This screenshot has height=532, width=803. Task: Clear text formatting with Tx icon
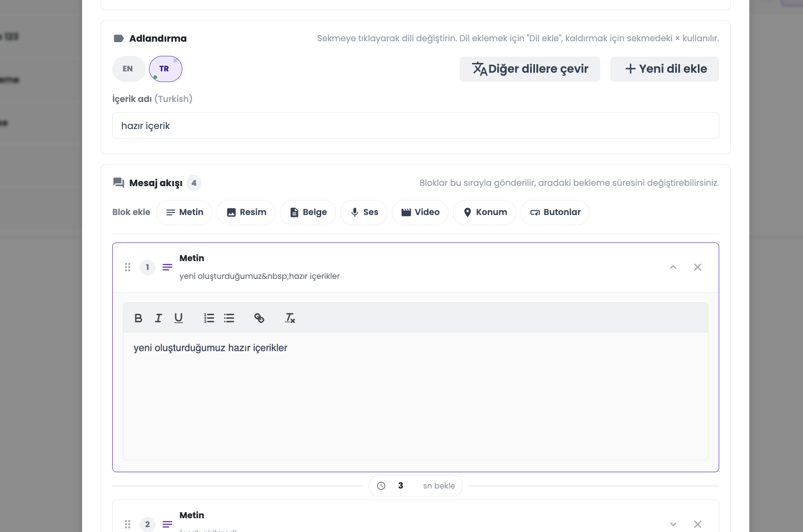pos(290,318)
